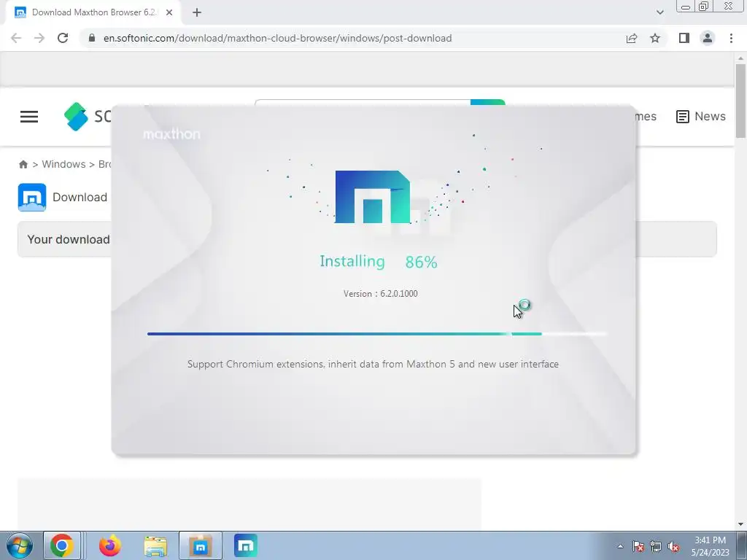Click the installer progress bar
The width and height of the screenshot is (747, 560).
(377, 334)
